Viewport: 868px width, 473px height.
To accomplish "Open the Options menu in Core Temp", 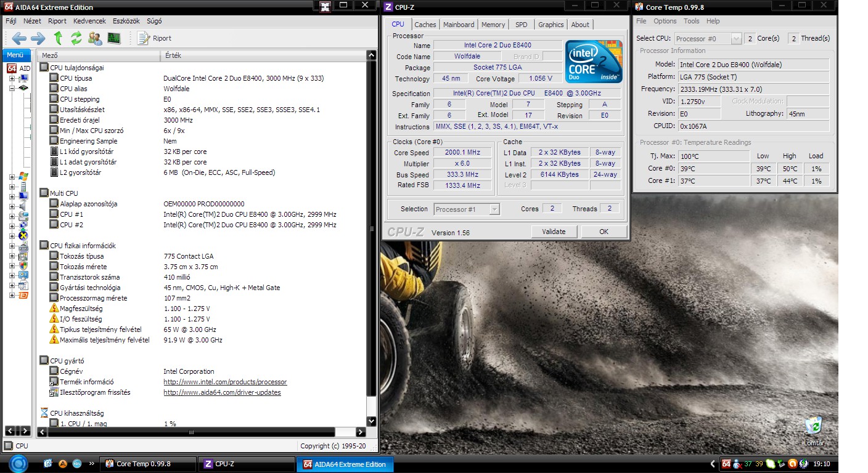I will [665, 21].
